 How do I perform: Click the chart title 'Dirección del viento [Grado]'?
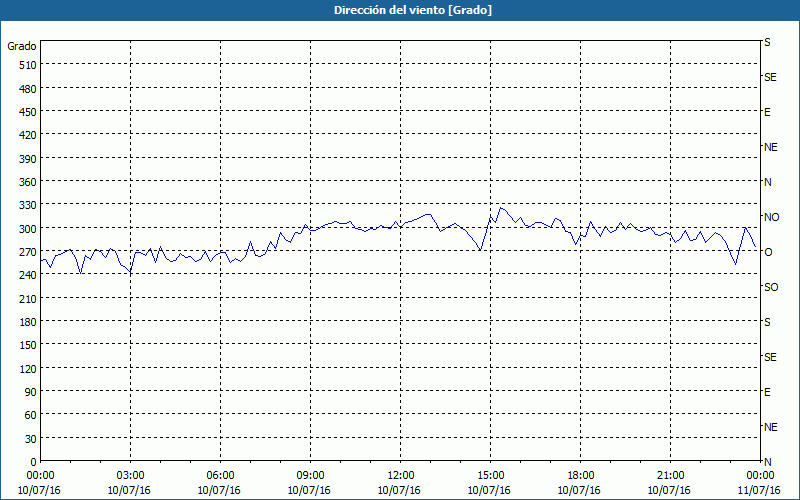click(413, 10)
